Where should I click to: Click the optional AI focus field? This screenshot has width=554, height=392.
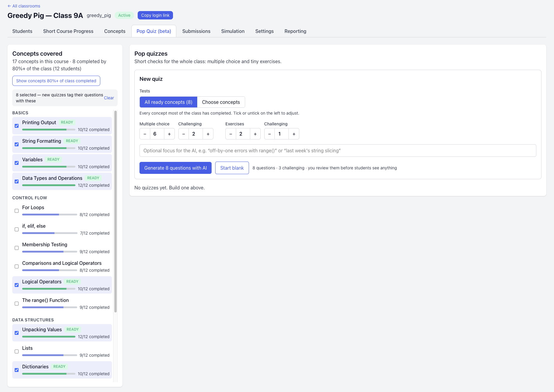(338, 151)
